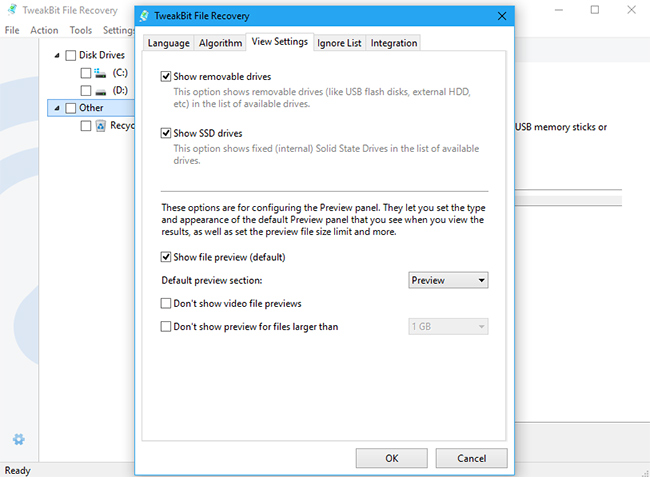The width and height of the screenshot is (650, 477).
Task: Click the D: drive icon
Action: pos(101,91)
